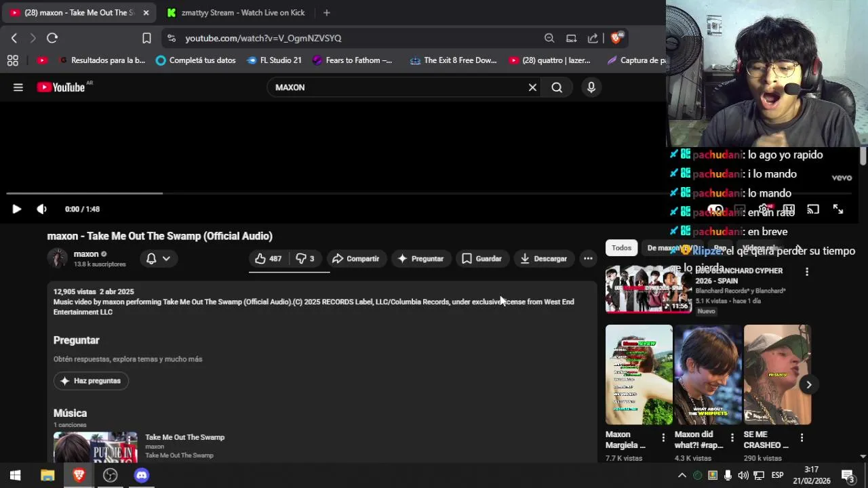The height and width of the screenshot is (488, 868).
Task: Open the maxon channel name link
Action: click(86, 253)
